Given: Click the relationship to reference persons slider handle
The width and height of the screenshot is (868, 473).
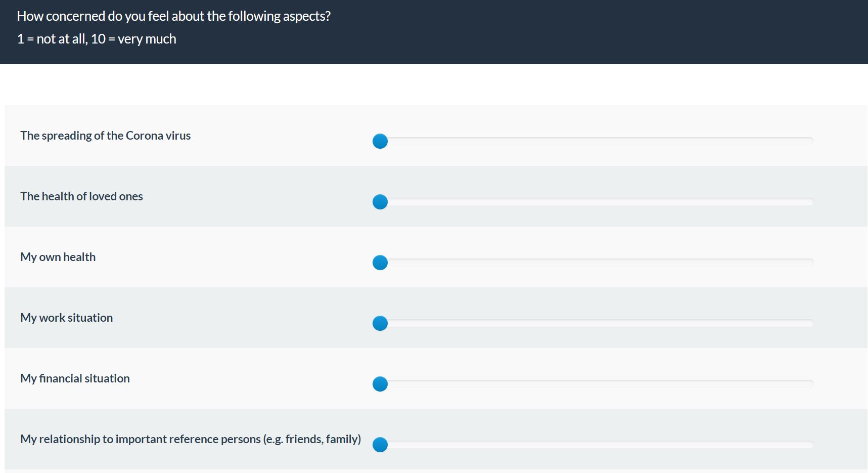Looking at the screenshot, I should pos(380,445).
